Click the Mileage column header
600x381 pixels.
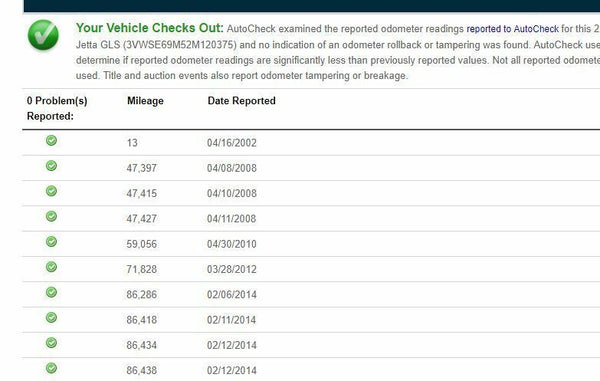click(x=145, y=101)
